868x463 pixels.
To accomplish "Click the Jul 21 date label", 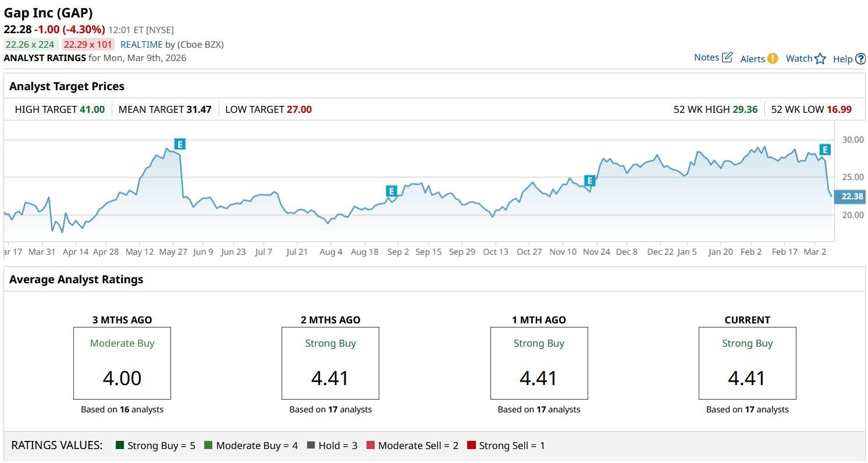I will point(297,252).
